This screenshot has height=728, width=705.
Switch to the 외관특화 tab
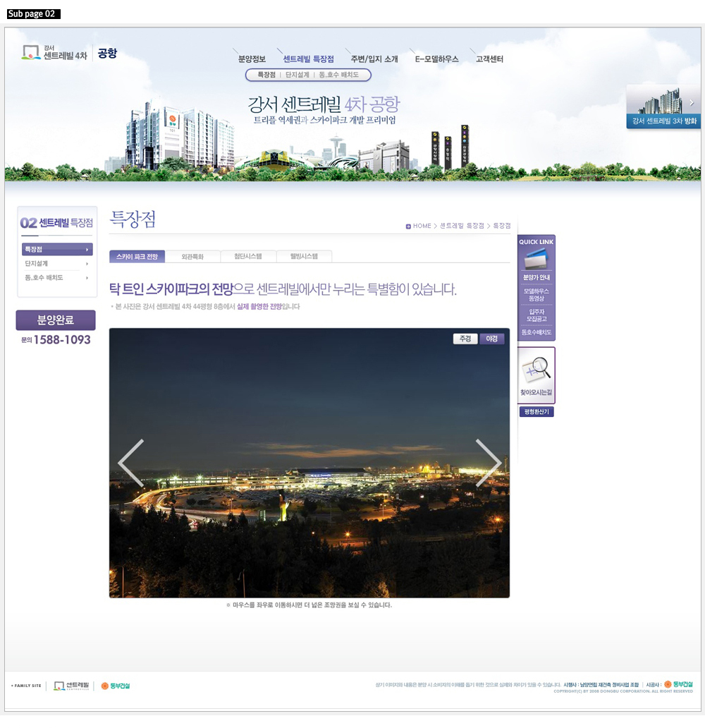[192, 257]
